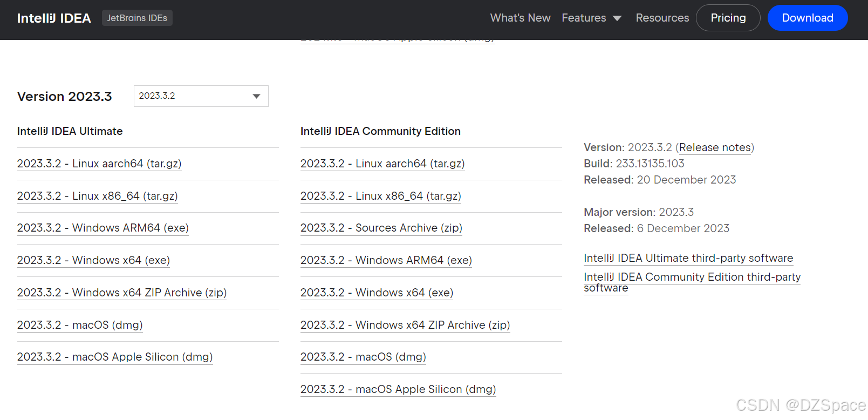This screenshot has width=868, height=420.
Task: Download Ultimate 2023.3.2 Linux x86_64 tar.gz
Action: click(98, 196)
